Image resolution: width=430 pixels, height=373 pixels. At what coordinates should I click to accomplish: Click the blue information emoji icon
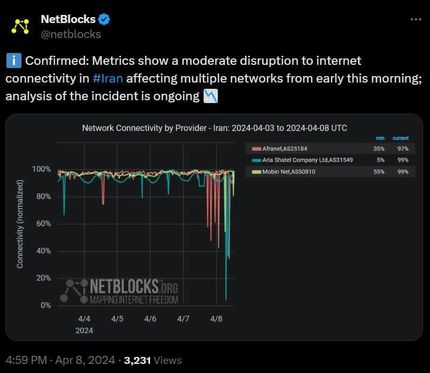coord(14,61)
